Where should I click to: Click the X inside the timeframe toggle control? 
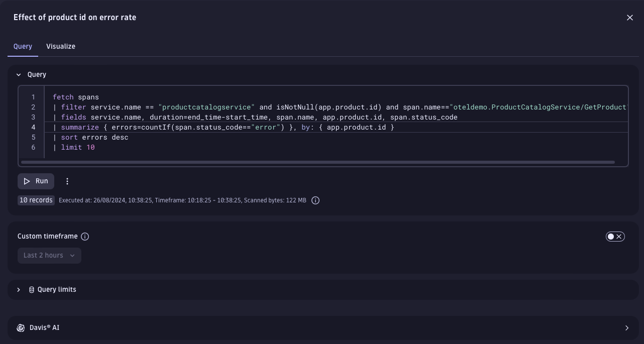tap(619, 236)
